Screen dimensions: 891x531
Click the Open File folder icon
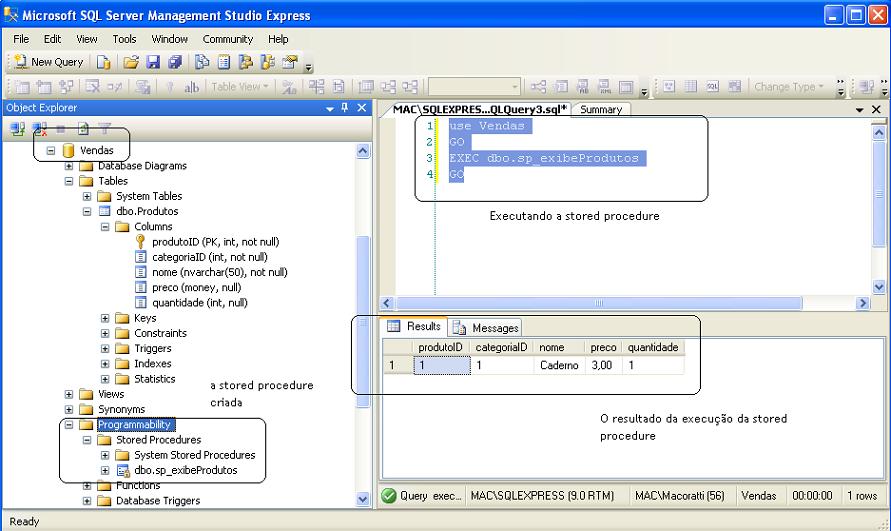131,62
